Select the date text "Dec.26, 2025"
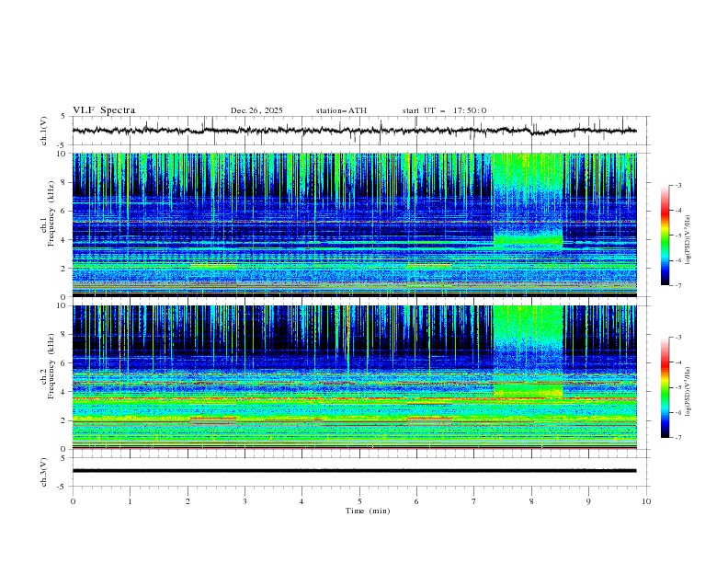The height and width of the screenshot is (563, 728). point(256,110)
